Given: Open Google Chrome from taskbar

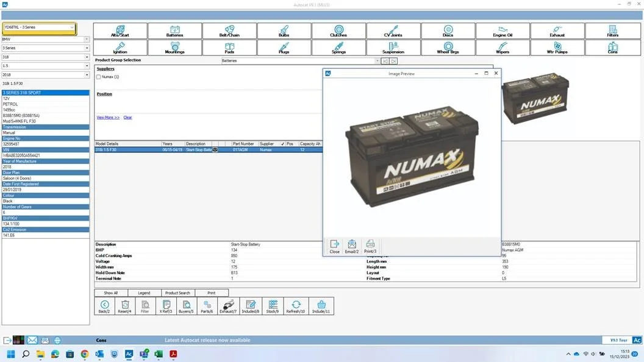Looking at the screenshot, I should tap(85, 354).
